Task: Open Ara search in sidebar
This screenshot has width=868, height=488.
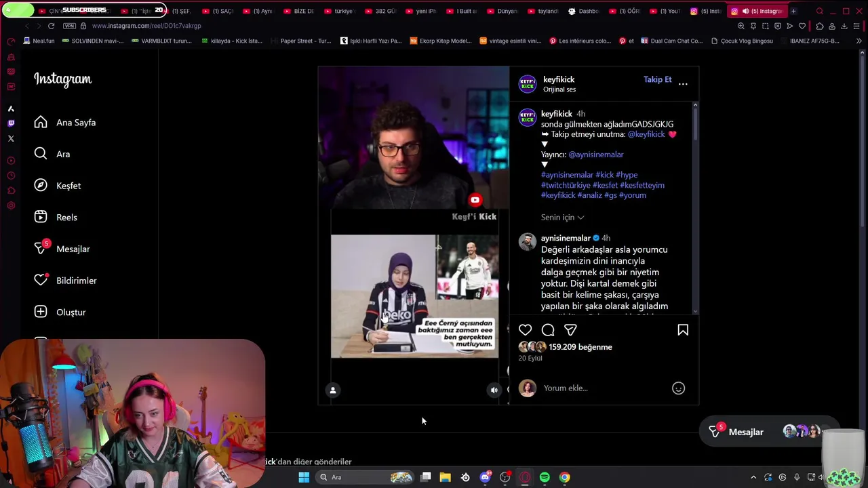Action: tap(53, 154)
